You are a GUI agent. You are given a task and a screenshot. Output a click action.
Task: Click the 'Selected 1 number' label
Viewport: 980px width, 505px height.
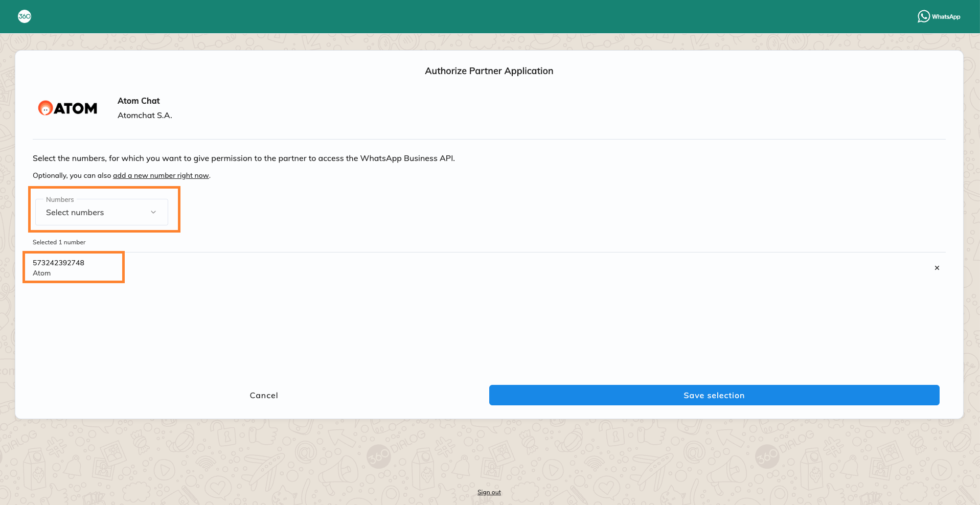(x=59, y=242)
